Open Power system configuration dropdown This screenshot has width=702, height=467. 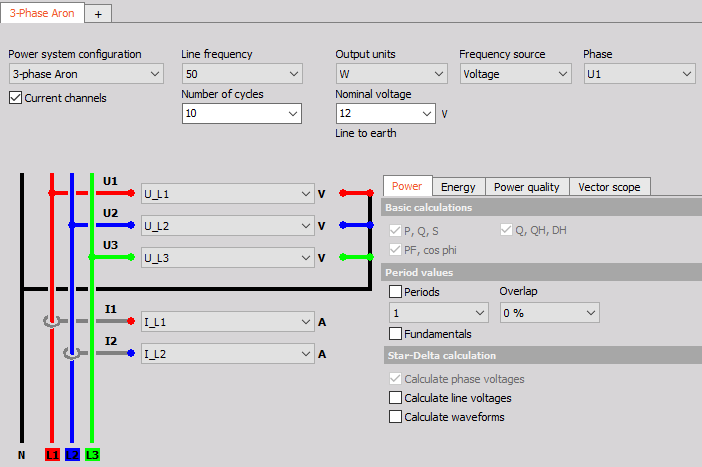[86, 74]
